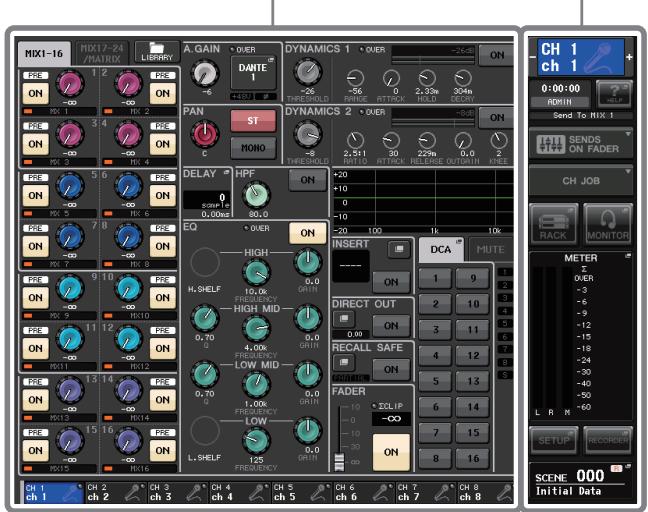Click the HPF frequency knob
This screenshot has height=512, width=648.
click(x=256, y=195)
